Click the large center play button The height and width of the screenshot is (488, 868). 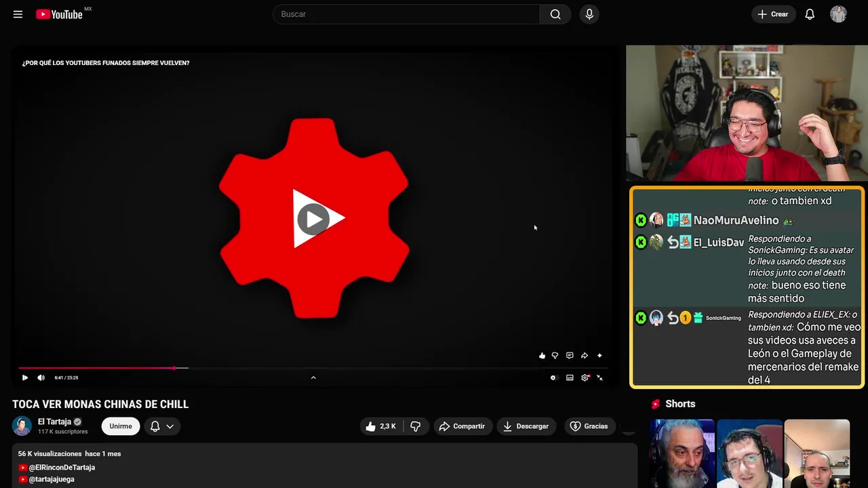313,219
